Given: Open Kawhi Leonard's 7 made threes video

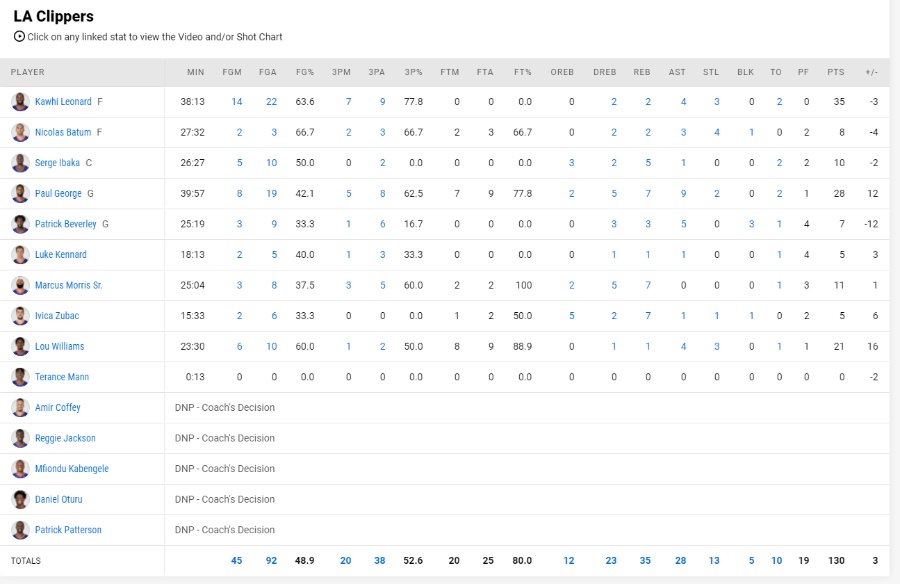Looking at the screenshot, I should pyautogui.click(x=348, y=102).
